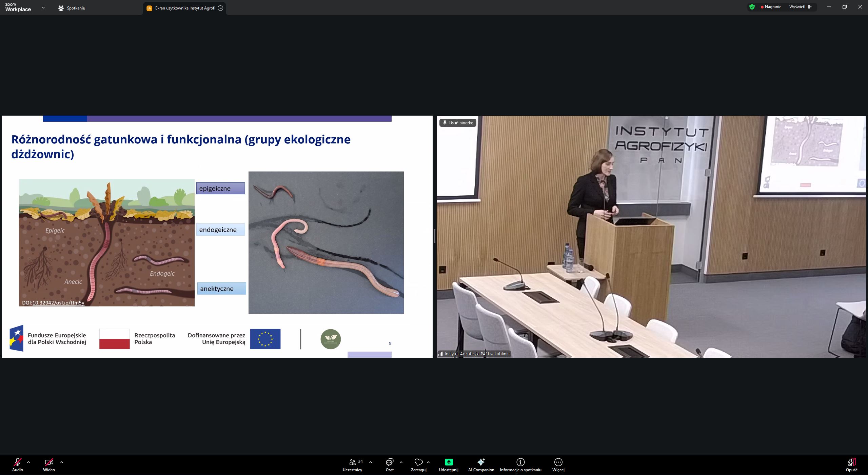
Task: Switch to the Spotkanie tab
Action: [72, 8]
